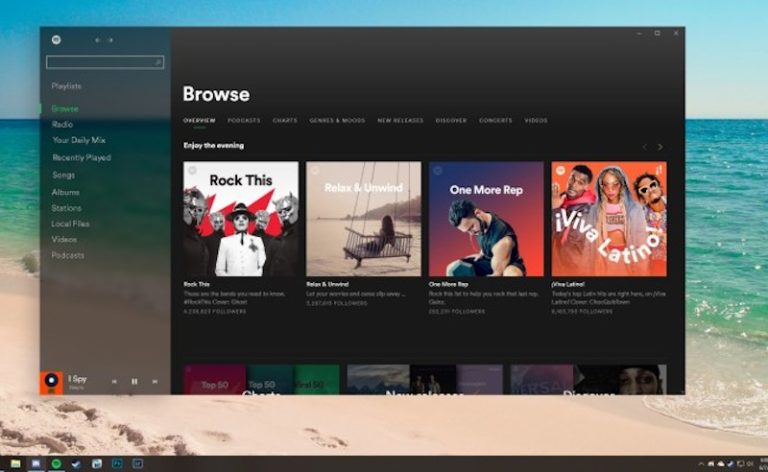Switch to the Genres & Moods tab

337,120
